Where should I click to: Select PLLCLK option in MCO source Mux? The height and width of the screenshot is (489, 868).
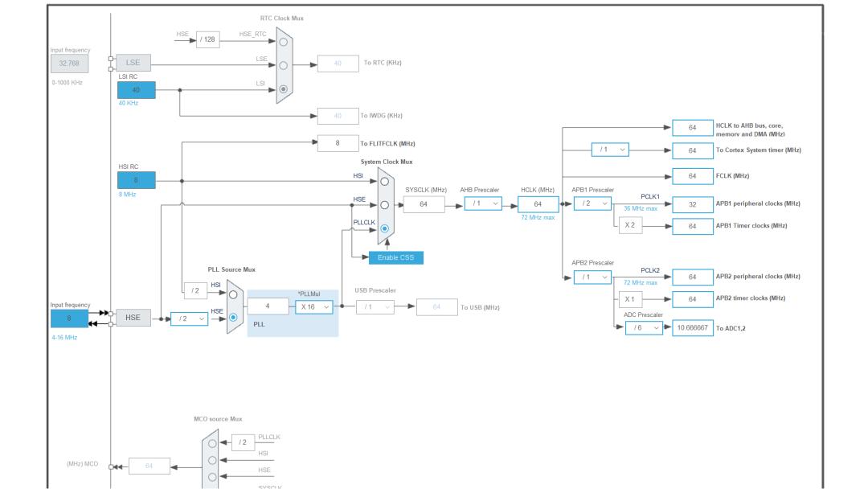[x=212, y=442]
